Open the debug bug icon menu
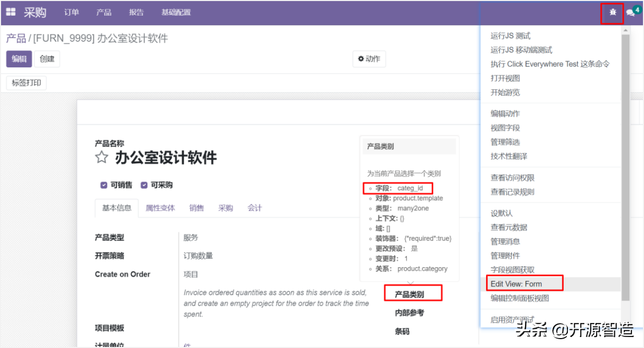Viewport: 644px width, 348px height. pyautogui.click(x=613, y=12)
